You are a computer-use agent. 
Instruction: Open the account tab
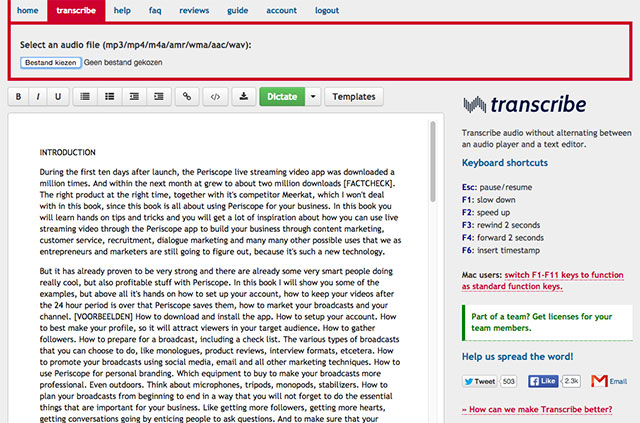(282, 11)
